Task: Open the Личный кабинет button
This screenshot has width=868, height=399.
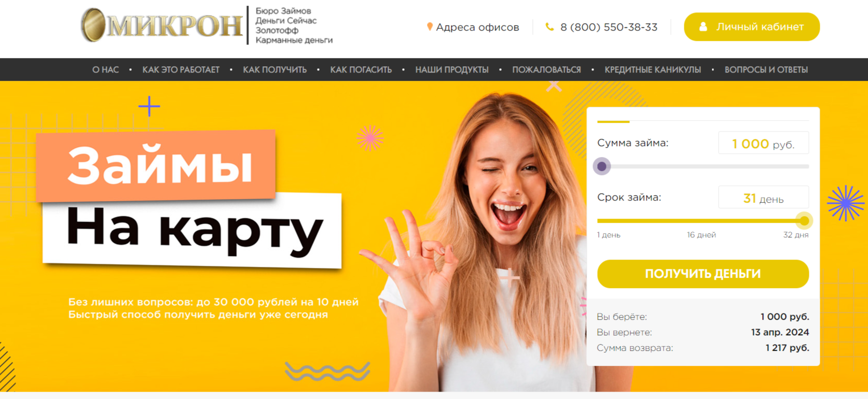Action: 752,27
